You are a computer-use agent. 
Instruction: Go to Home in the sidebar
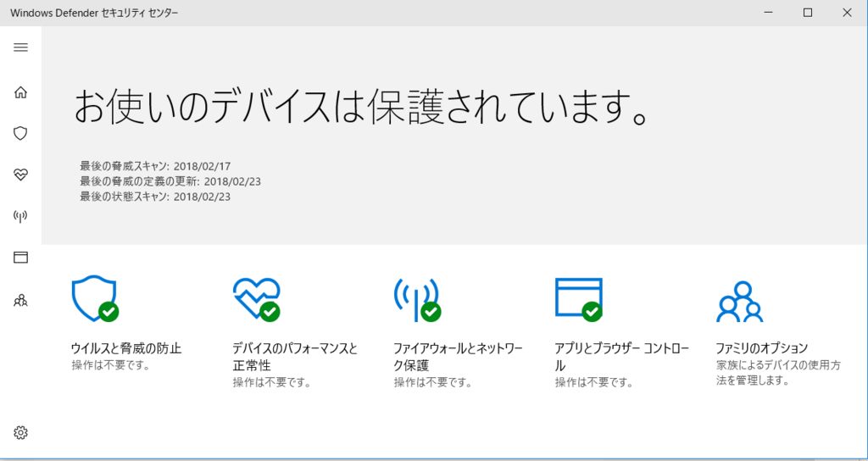pyautogui.click(x=20, y=92)
